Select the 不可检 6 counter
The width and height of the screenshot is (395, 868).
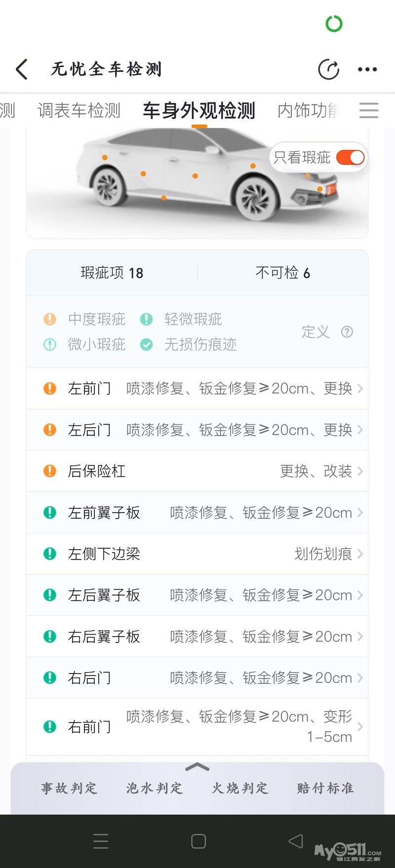(282, 273)
